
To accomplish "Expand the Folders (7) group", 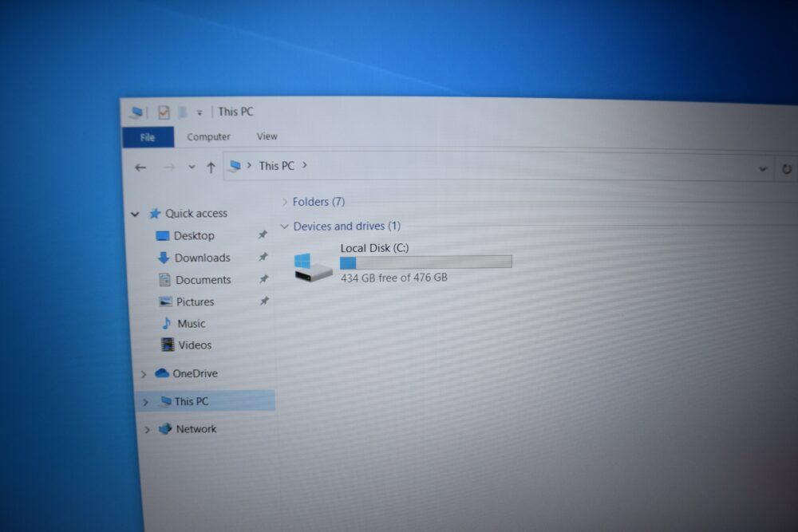I will 285,203.
